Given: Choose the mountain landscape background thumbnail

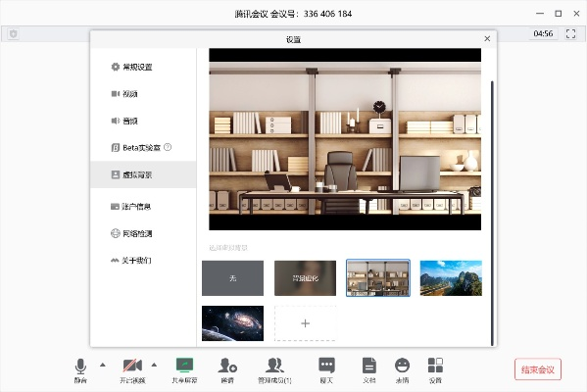Looking at the screenshot, I should 451,278.
